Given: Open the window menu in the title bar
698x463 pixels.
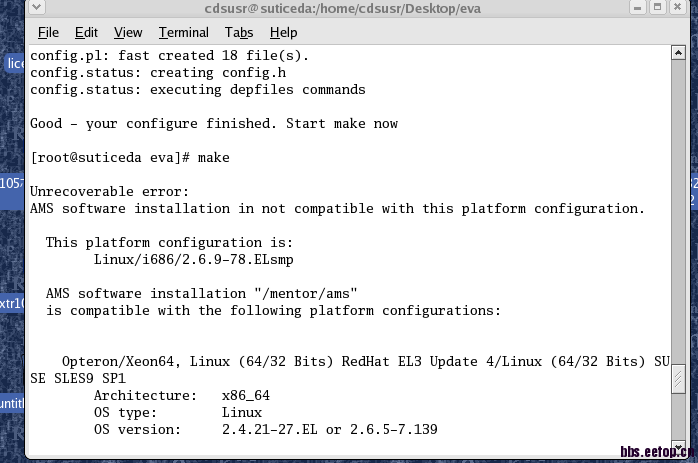Looking at the screenshot, I should 36,9.
